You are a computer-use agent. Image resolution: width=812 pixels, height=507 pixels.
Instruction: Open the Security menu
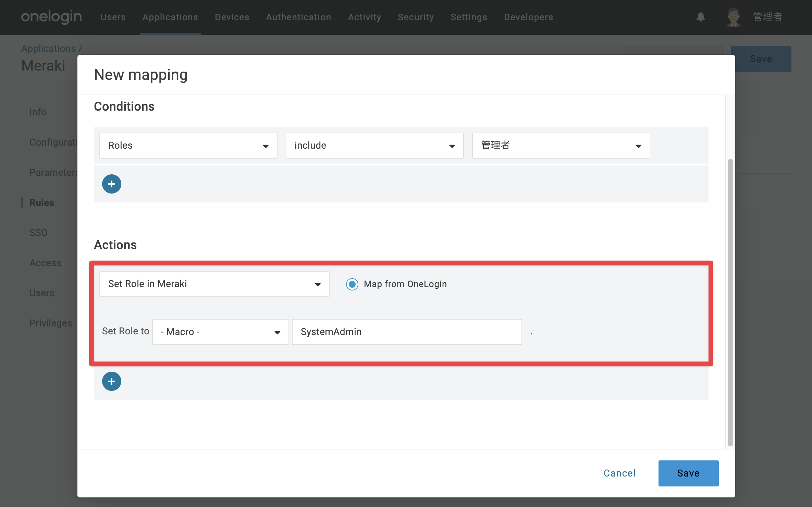(x=416, y=17)
